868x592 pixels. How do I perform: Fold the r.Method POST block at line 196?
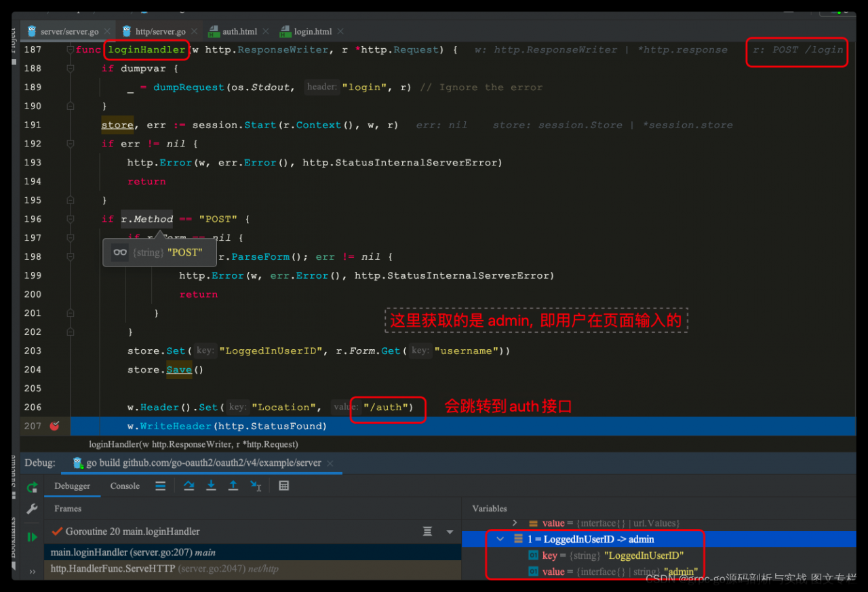pos(70,219)
